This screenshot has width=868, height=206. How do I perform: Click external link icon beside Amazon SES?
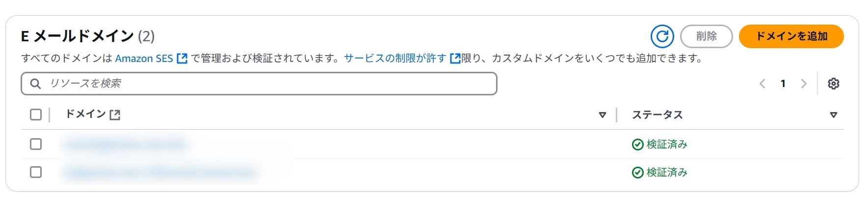click(x=182, y=59)
